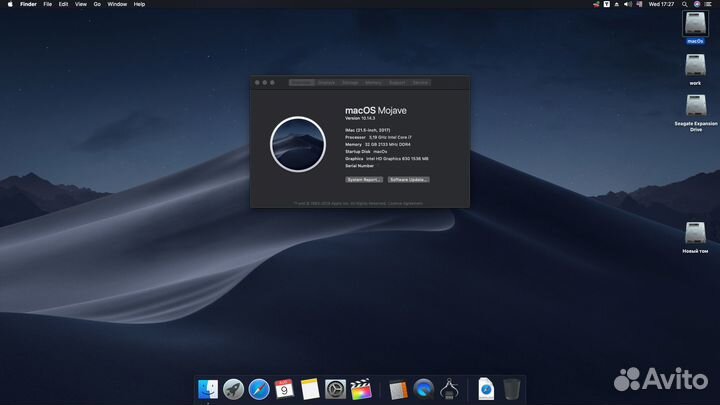Viewport: 720px width, 405px height.
Task: Close the About This Mac window
Action: point(257,83)
